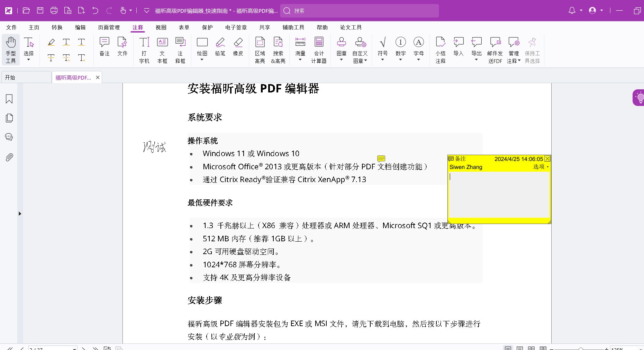Toggle 保持工具选择 keep tool selected
Viewport: 644px width, 350px height.
tap(532, 50)
